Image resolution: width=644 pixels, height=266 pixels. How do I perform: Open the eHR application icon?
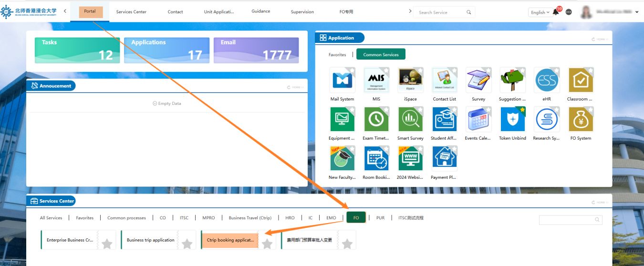coord(546,80)
